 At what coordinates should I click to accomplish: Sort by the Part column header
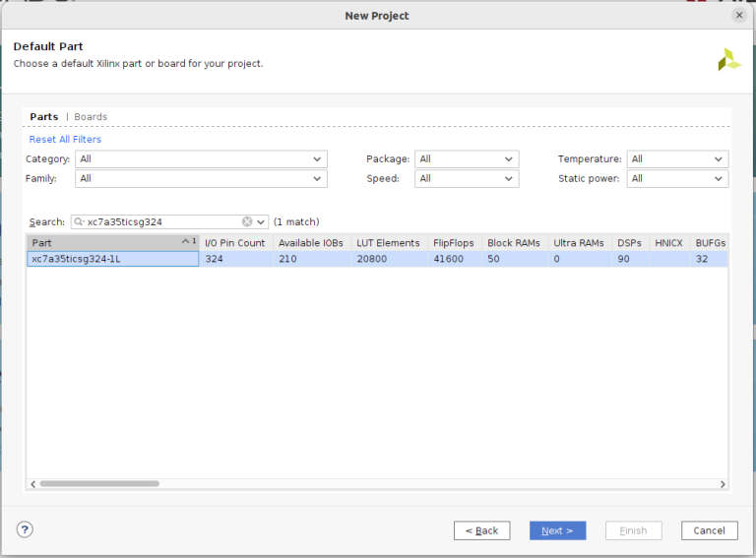(103, 242)
